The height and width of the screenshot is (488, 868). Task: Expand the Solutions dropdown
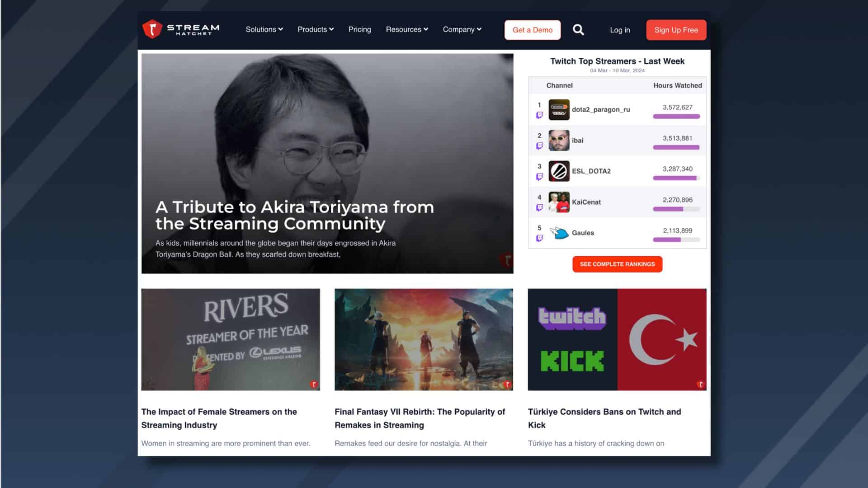pos(264,29)
